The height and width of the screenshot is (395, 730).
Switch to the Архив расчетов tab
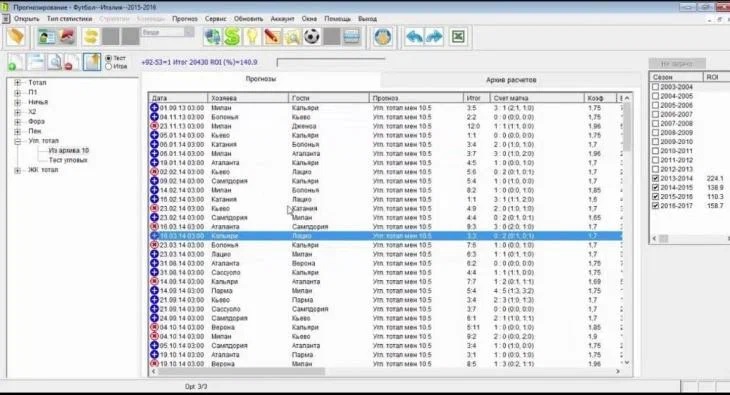[511, 80]
